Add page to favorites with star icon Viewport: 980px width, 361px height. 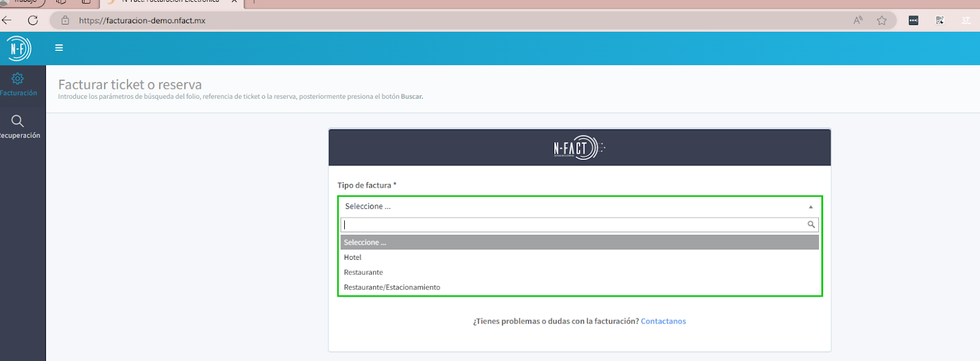pyautogui.click(x=881, y=20)
